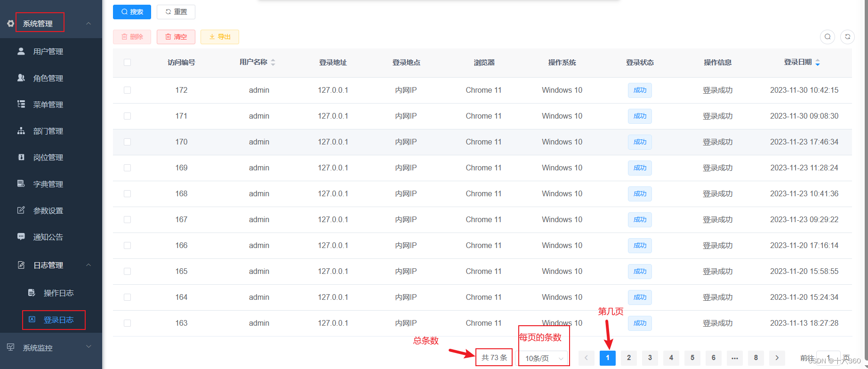Check the row with 访问编号 169

(127, 168)
